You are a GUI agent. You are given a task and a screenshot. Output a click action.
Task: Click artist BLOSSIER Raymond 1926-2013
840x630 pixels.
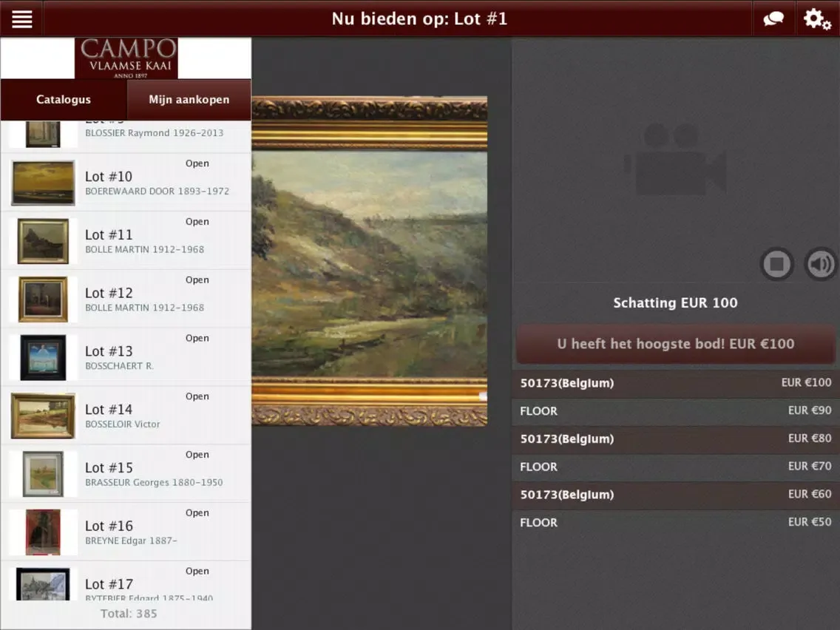click(155, 133)
